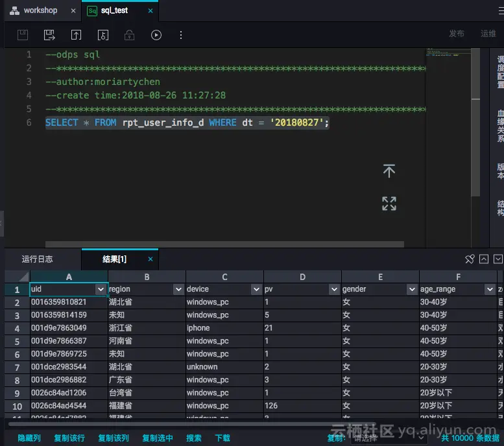Viewport: 504px width, 446px height.
Task: Click the 广东省 region cell
Action: [147, 380]
